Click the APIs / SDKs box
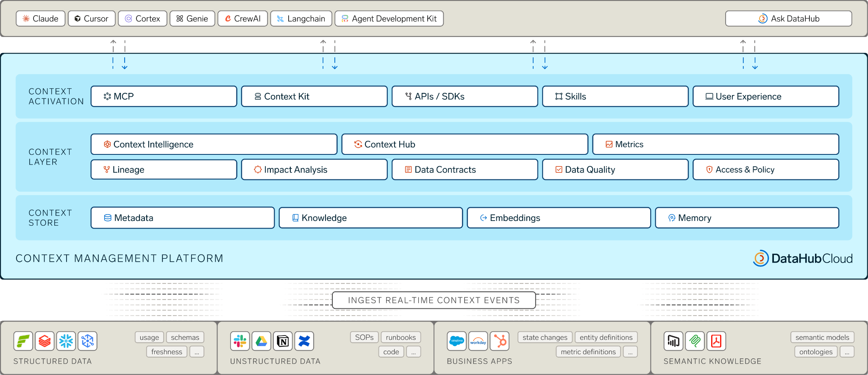The width and height of the screenshot is (868, 375). coord(465,96)
